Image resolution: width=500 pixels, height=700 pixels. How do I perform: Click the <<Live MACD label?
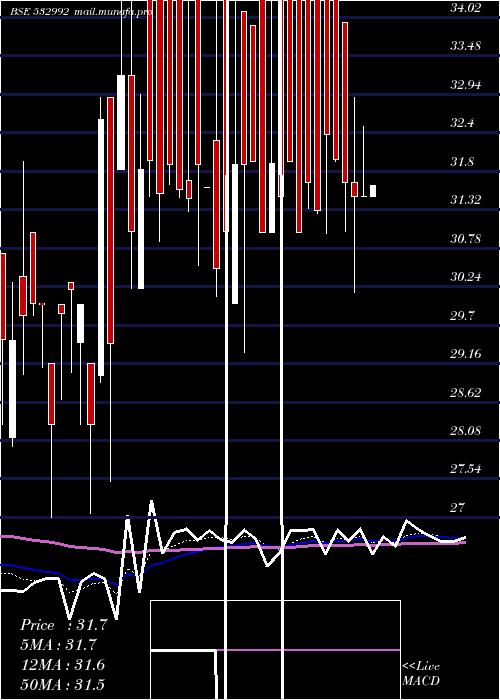pos(421,674)
